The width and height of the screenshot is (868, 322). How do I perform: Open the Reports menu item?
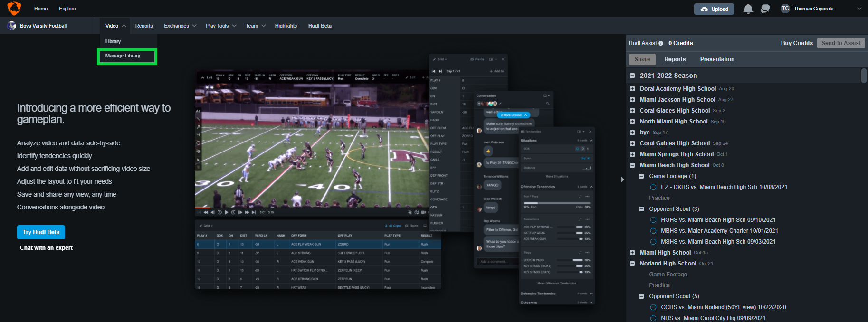pos(144,26)
